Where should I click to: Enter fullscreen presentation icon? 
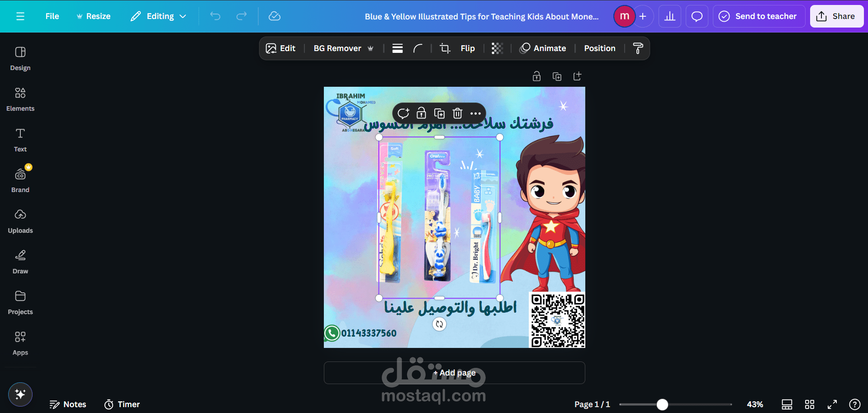[x=832, y=404]
